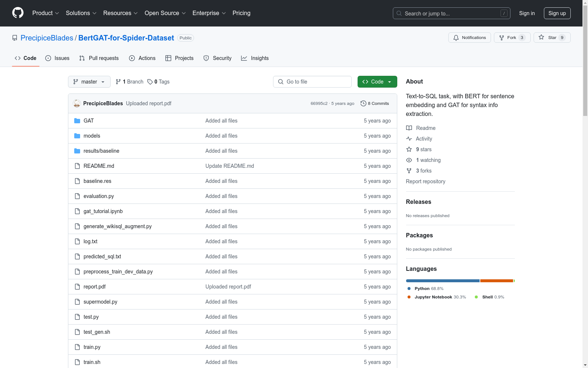Open generate_wikisql_augment.py file
Viewport: 588px width, 368px height.
(x=118, y=226)
